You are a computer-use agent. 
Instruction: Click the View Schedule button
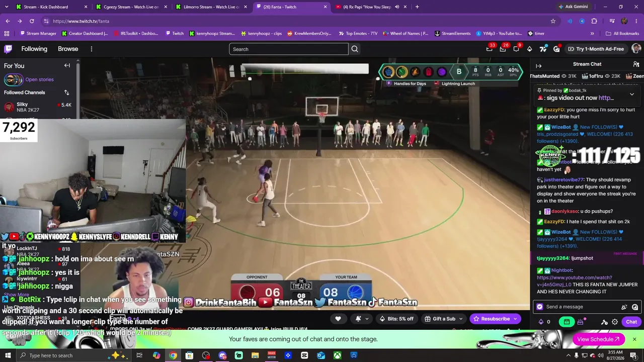599,339
